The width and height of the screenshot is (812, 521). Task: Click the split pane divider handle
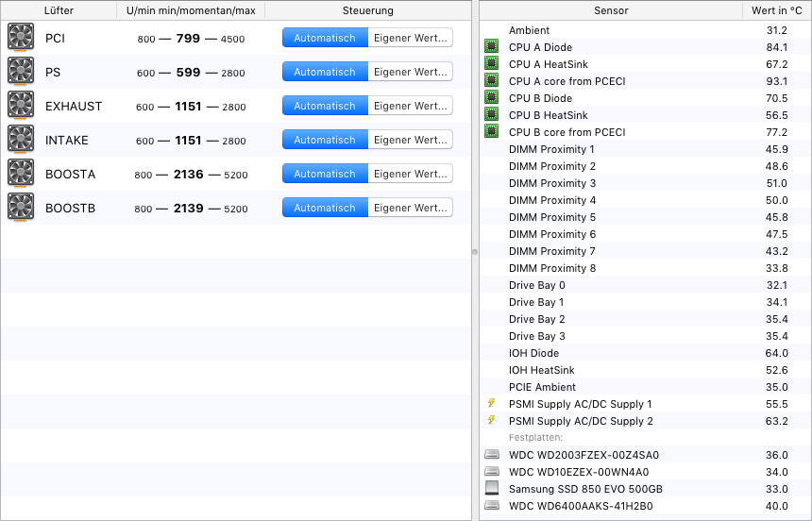click(475, 252)
